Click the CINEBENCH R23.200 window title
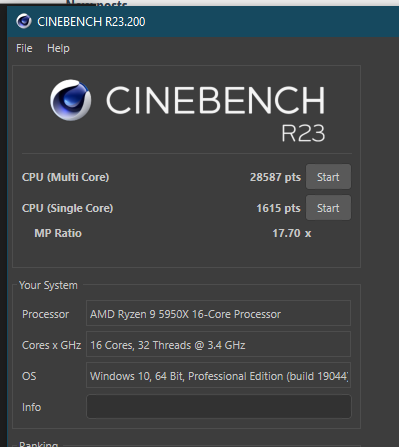The height and width of the screenshot is (447, 399). [91, 22]
